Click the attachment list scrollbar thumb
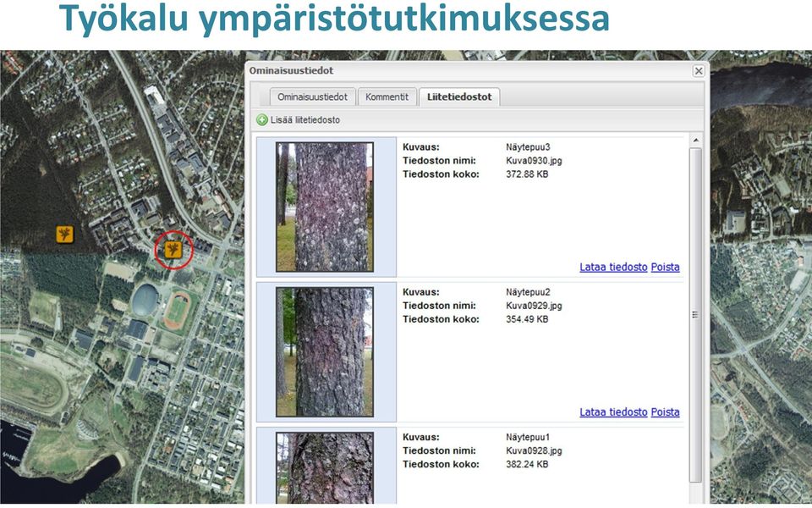Screen dimensions: 812x508 click(695, 316)
